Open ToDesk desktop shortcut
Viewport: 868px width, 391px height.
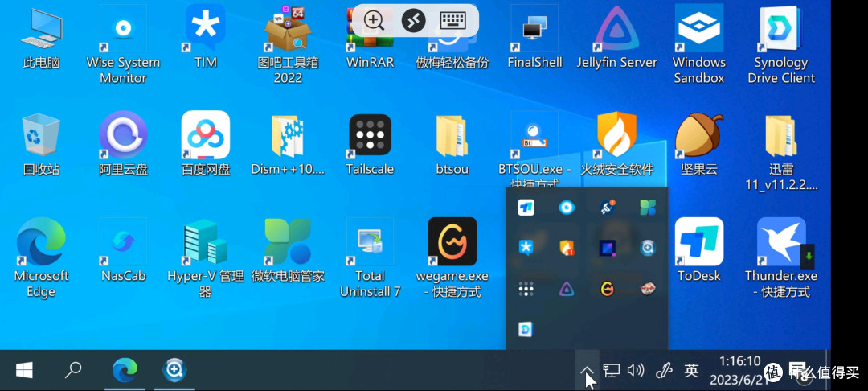pyautogui.click(x=699, y=250)
